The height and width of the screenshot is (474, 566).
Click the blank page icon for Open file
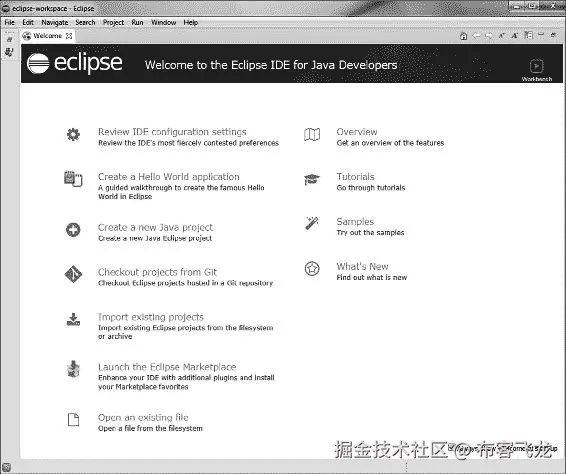73,419
